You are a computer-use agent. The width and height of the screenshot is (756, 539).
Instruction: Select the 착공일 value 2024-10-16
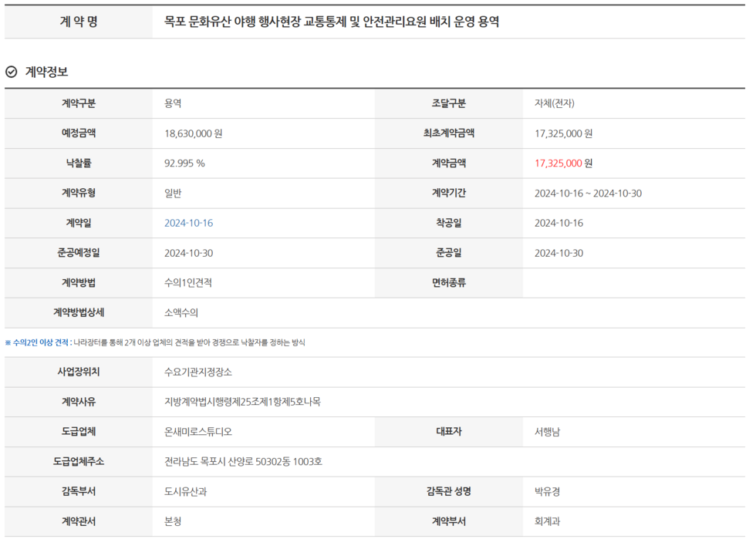click(x=559, y=223)
